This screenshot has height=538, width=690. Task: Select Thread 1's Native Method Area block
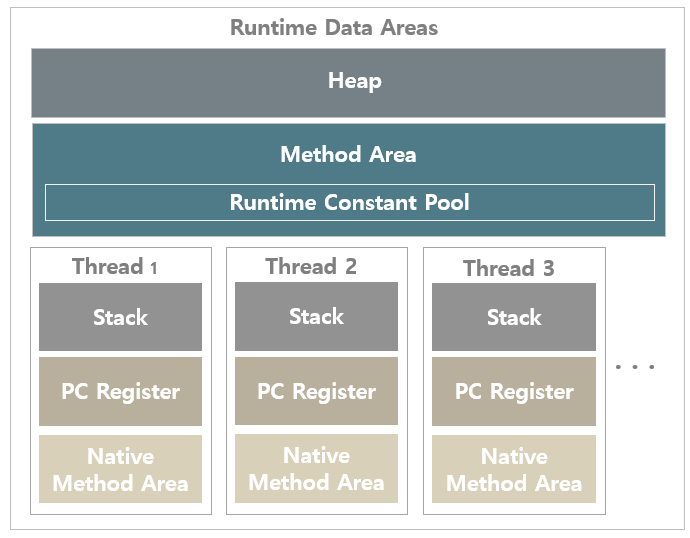pyautogui.click(x=121, y=469)
